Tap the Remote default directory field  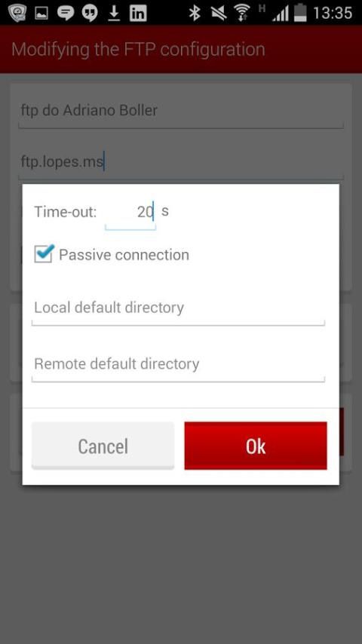coord(178,366)
